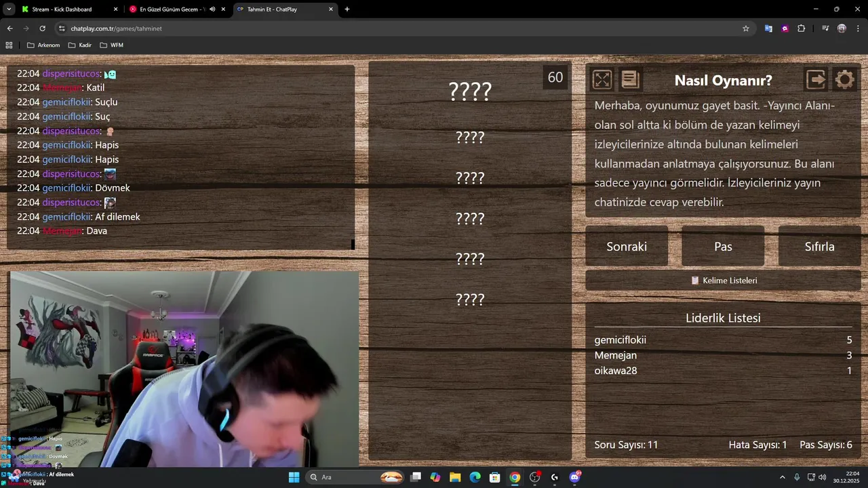Open Task View in taskbar
The width and height of the screenshot is (868, 488).
[x=416, y=477]
